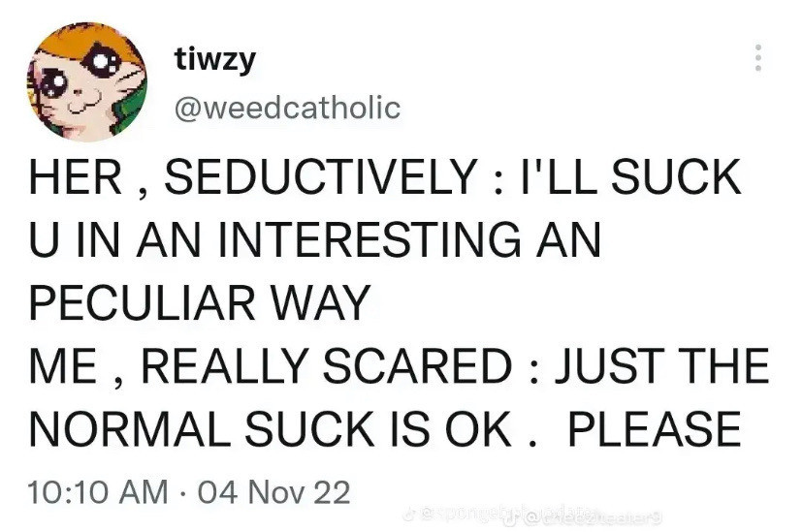803x532 pixels.
Task: Click tiwzy's hamster profile picture
Action: [x=87, y=81]
